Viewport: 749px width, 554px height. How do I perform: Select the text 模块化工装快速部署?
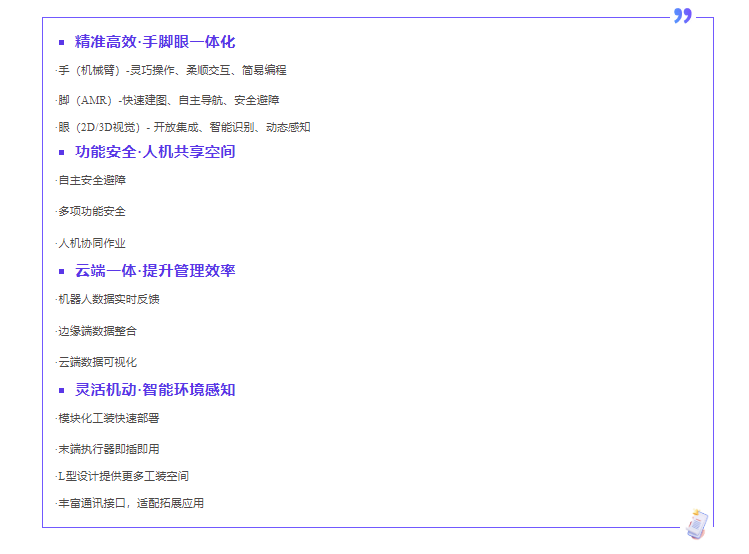pos(108,418)
